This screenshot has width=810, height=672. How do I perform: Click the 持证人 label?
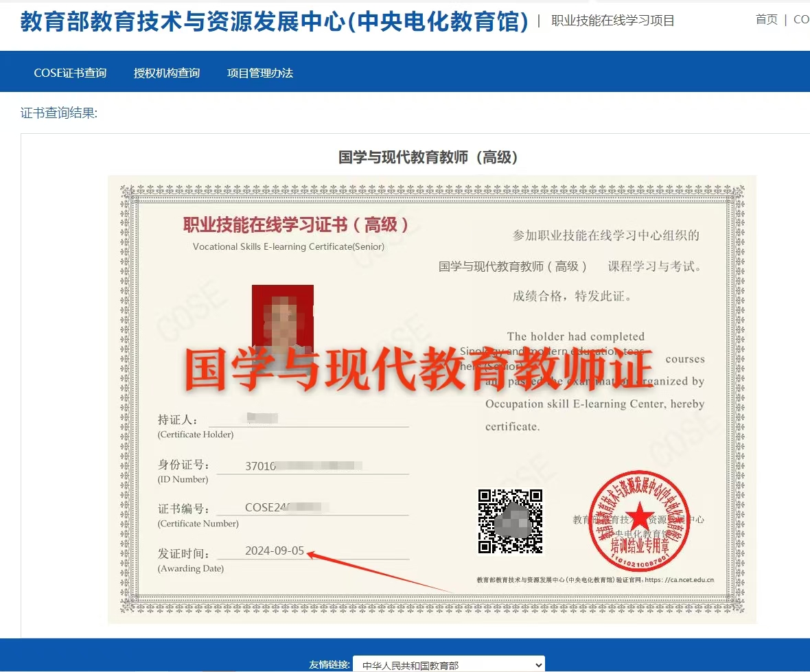[x=177, y=419]
